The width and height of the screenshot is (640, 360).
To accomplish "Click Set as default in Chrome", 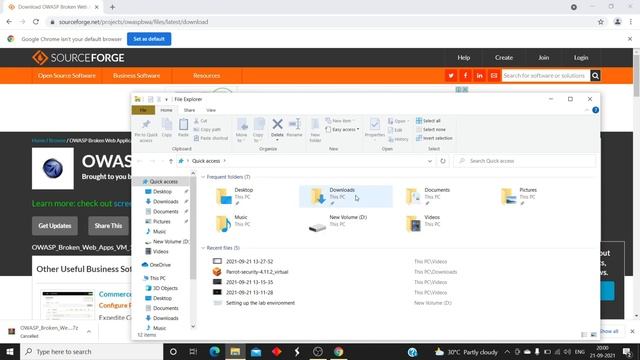I will pos(149,39).
